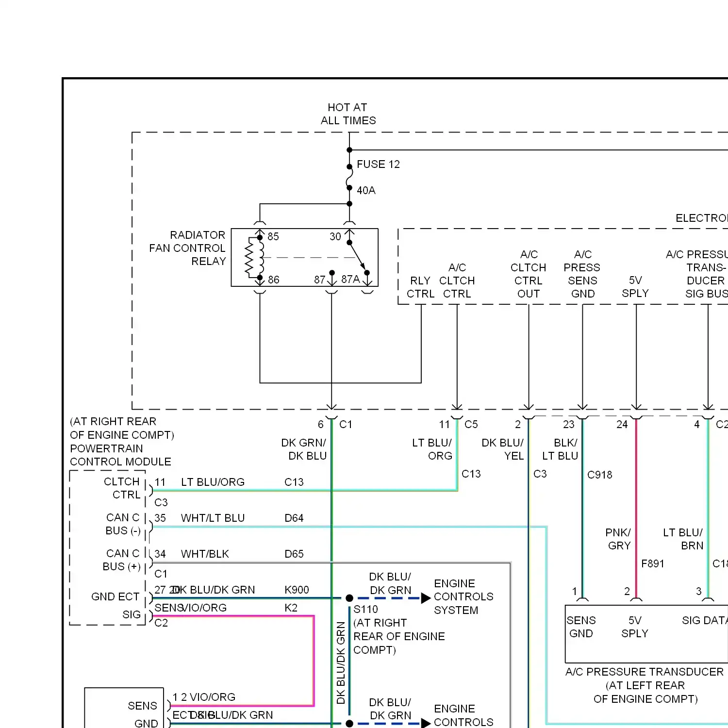The width and height of the screenshot is (728, 728).
Task: Click the HOT AT ALL TIMES label
Action: pyautogui.click(x=348, y=114)
